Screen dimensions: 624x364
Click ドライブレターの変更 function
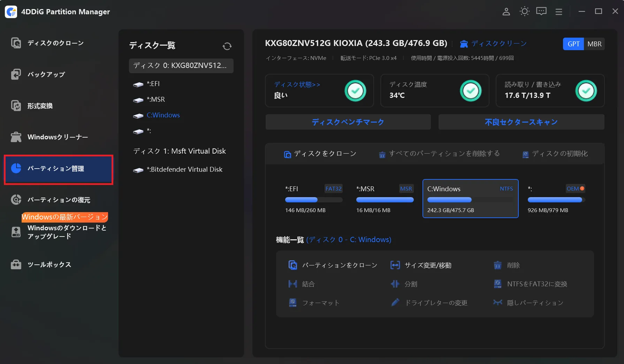(x=429, y=303)
